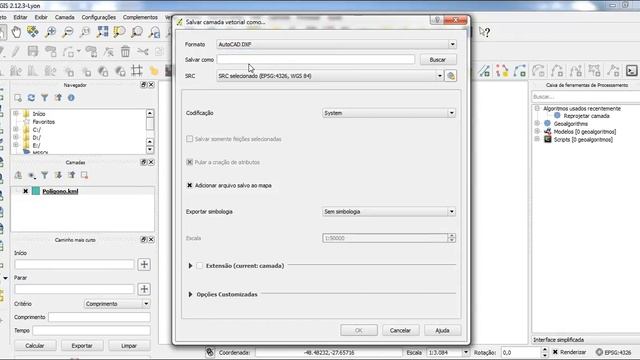Select Reprojetar camada algorithm
This screenshot has width=640, height=360.
point(586,116)
